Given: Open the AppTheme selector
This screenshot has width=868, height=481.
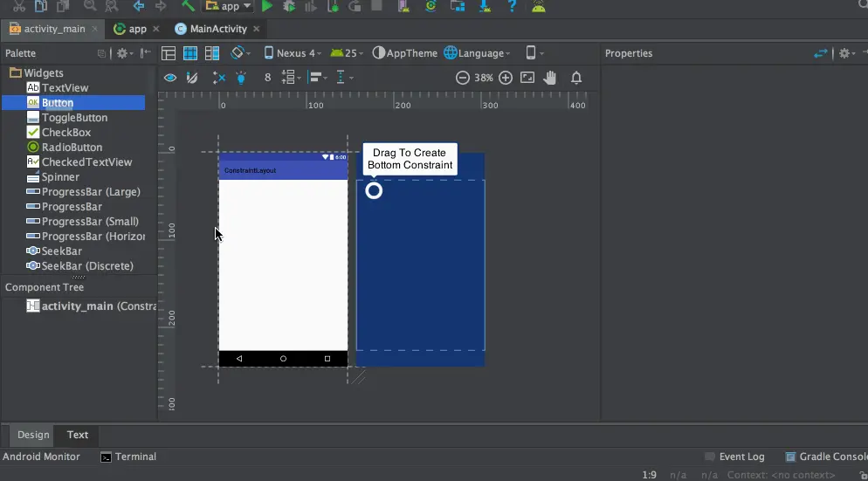Looking at the screenshot, I should (404, 53).
